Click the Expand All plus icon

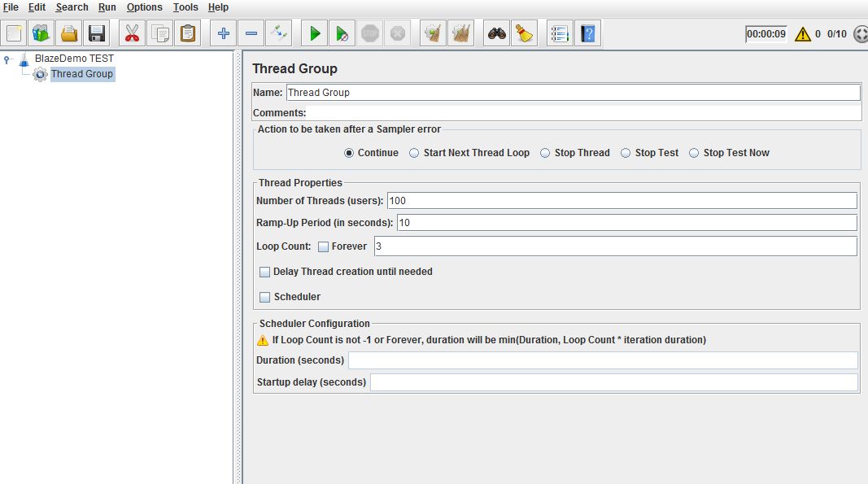(x=224, y=33)
